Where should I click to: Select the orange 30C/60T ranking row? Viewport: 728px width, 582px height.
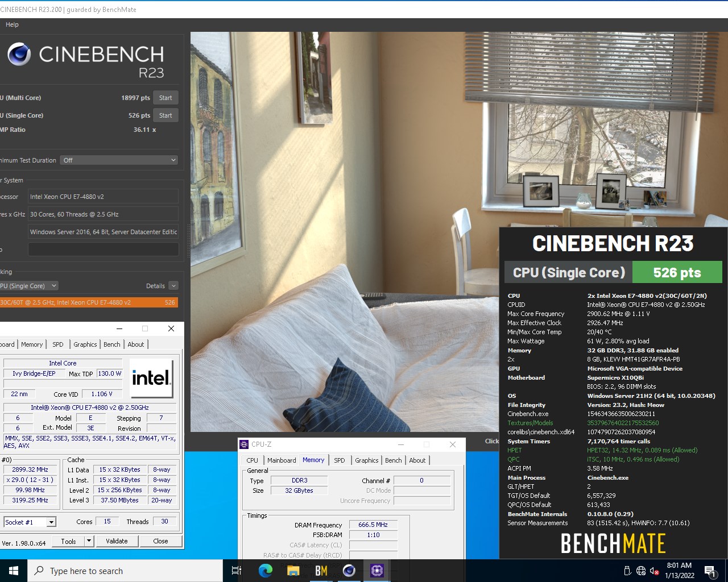(x=89, y=302)
